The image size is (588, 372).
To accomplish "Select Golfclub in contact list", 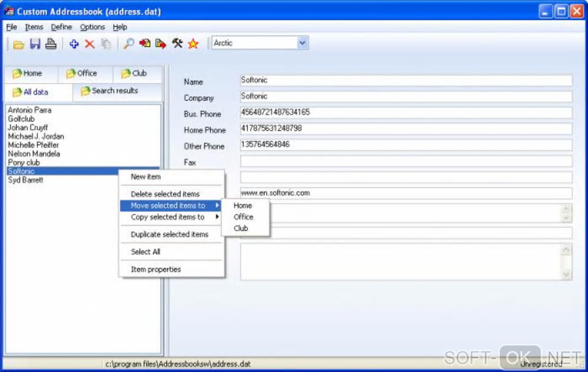I will 21,119.
